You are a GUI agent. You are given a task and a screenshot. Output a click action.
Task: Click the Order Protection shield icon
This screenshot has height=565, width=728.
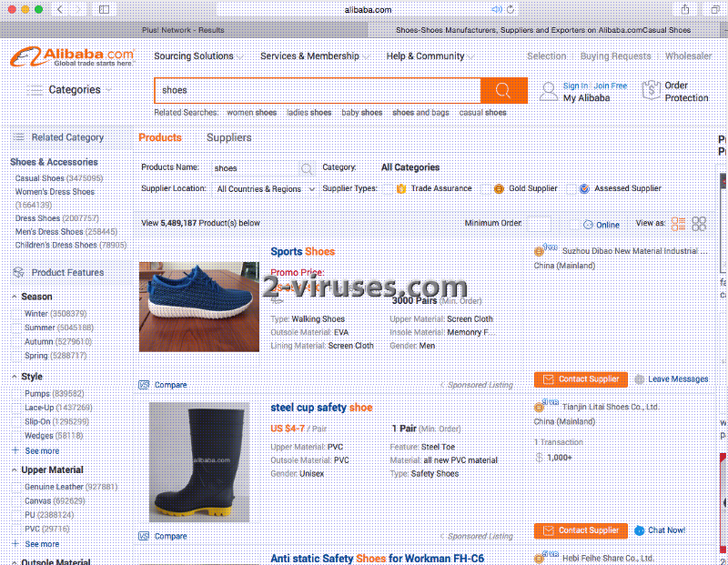click(651, 90)
